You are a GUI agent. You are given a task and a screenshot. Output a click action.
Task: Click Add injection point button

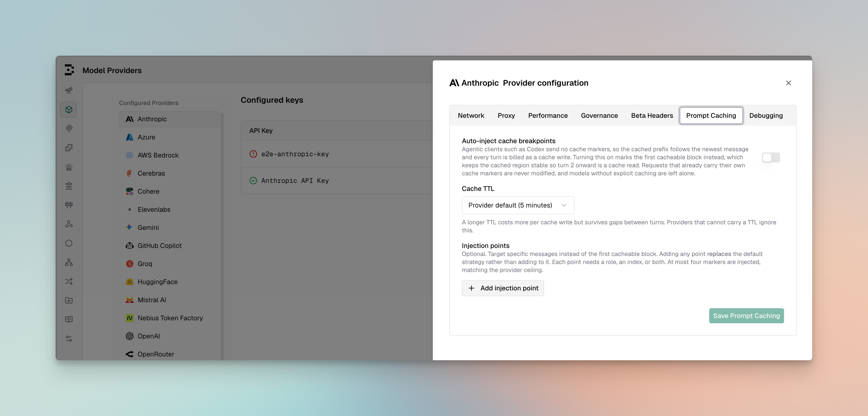(502, 288)
